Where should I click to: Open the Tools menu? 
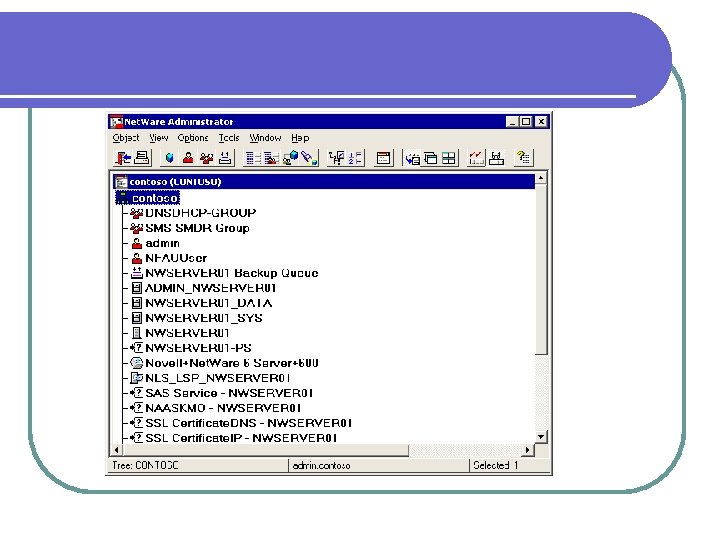(229, 138)
